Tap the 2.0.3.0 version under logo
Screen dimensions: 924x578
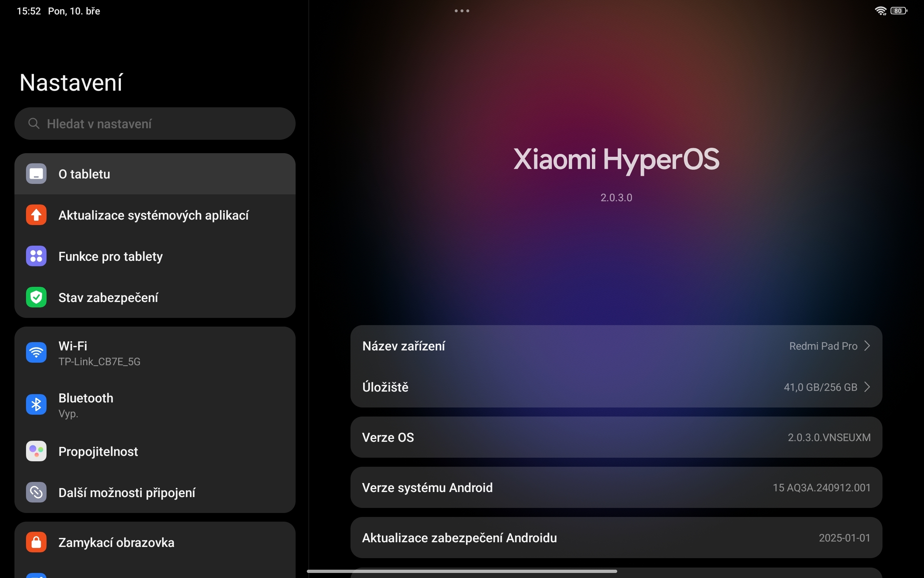coord(616,197)
